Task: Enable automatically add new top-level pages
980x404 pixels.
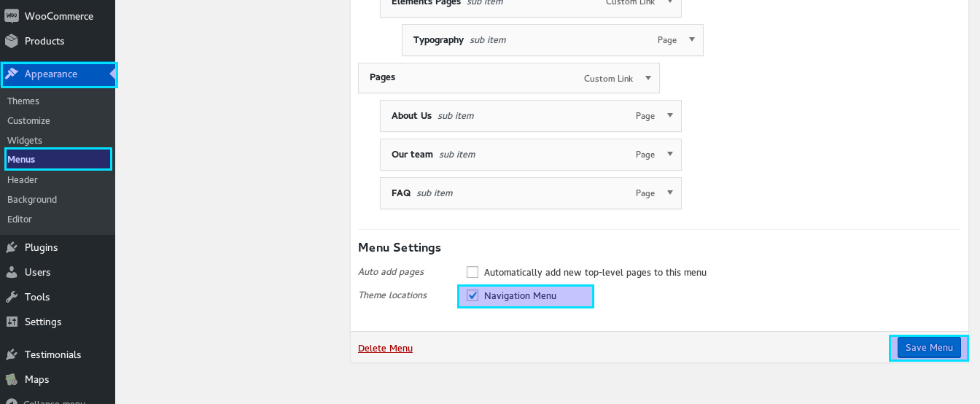Action: point(472,272)
